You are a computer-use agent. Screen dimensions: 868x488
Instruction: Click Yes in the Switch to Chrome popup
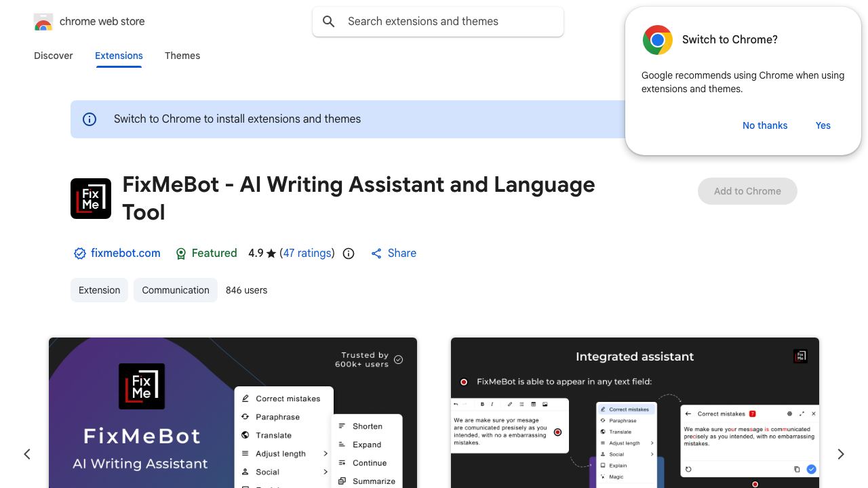coord(823,125)
